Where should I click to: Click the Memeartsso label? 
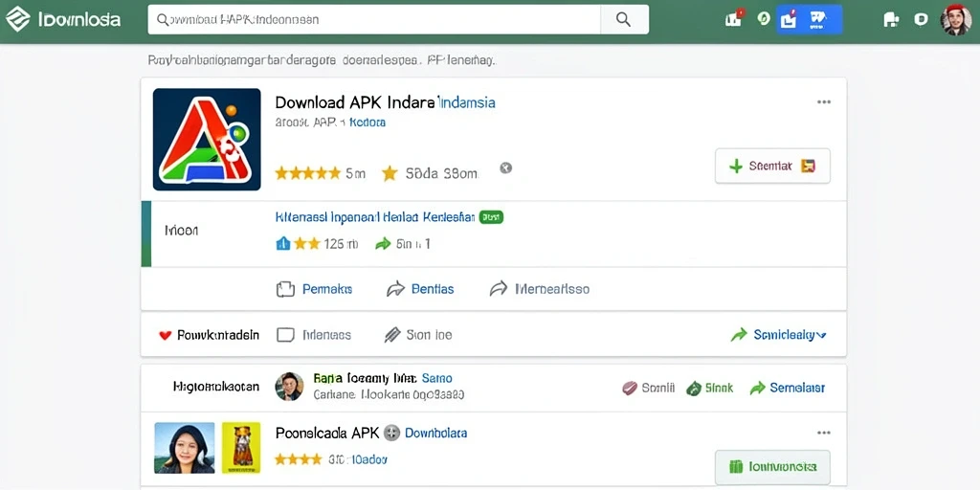click(x=552, y=289)
